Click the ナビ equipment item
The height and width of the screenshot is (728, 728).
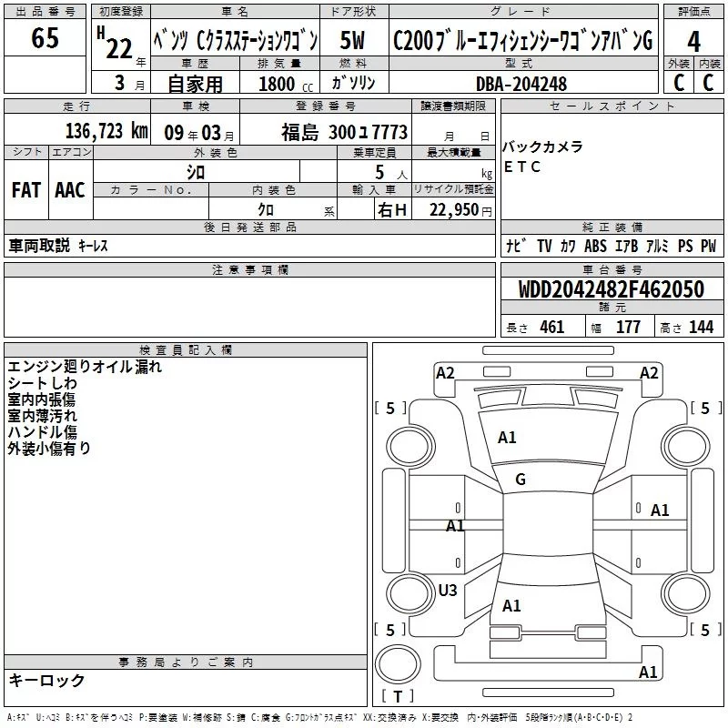tap(516, 245)
